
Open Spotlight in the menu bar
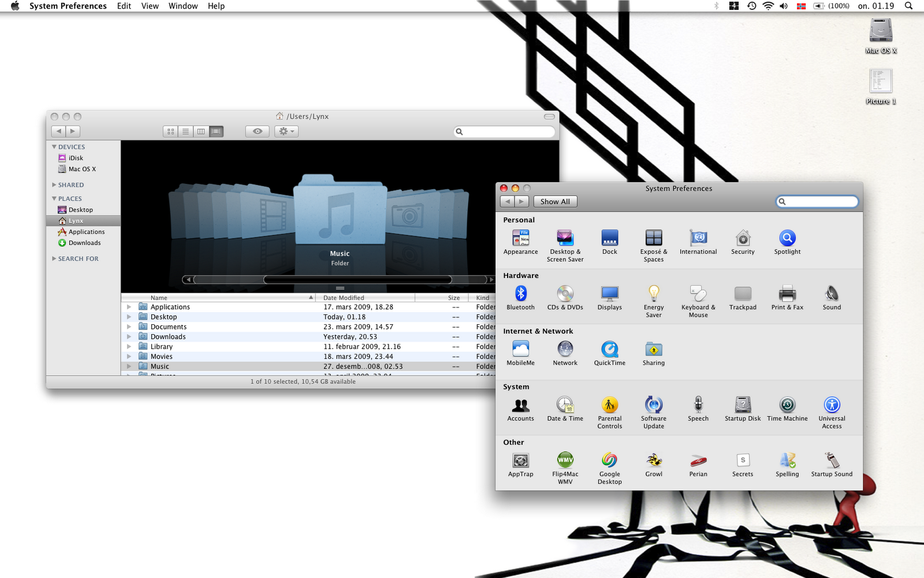click(x=908, y=6)
